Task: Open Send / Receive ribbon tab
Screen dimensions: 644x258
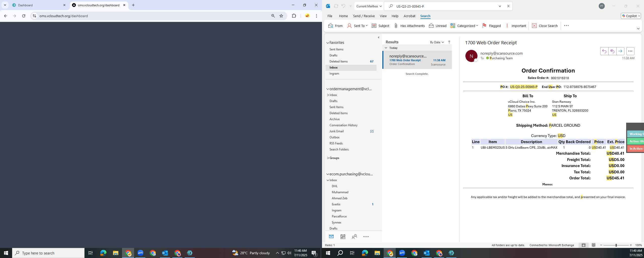Action: click(x=364, y=16)
